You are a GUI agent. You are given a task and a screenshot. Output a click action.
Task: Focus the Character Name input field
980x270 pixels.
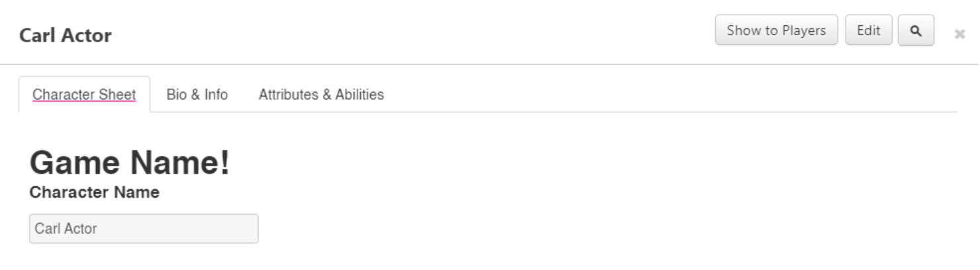point(144,229)
